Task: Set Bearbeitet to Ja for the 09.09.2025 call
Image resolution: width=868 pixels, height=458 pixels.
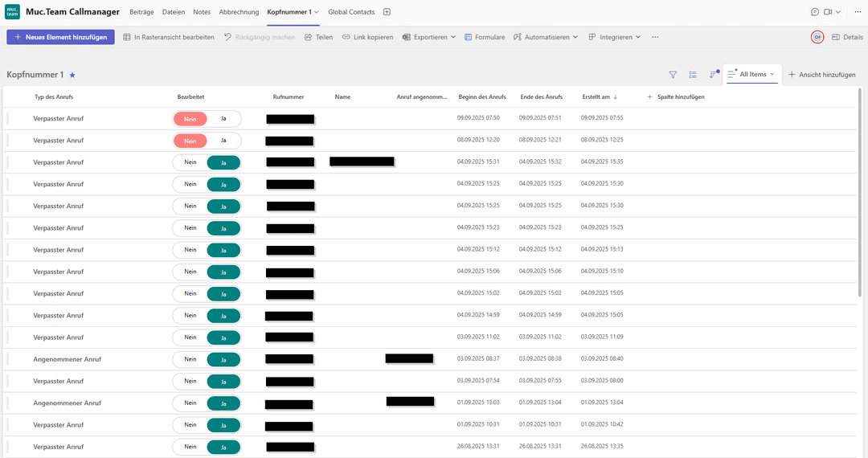Action: pos(223,118)
